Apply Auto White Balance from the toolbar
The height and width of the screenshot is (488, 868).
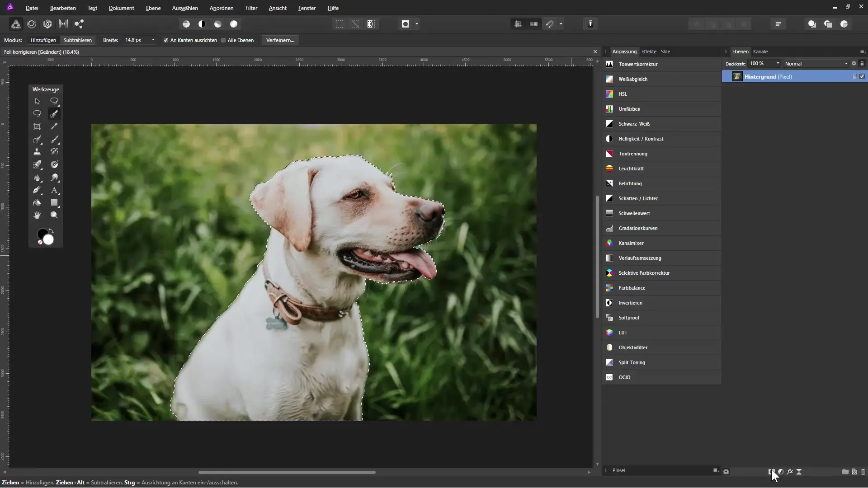click(234, 24)
